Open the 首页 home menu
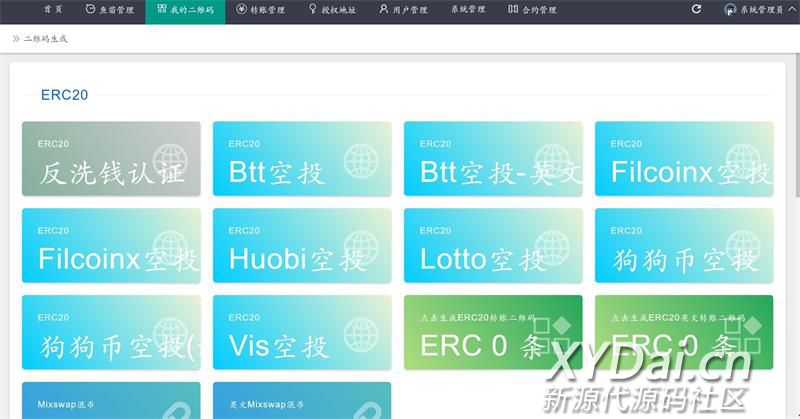 click(x=53, y=10)
